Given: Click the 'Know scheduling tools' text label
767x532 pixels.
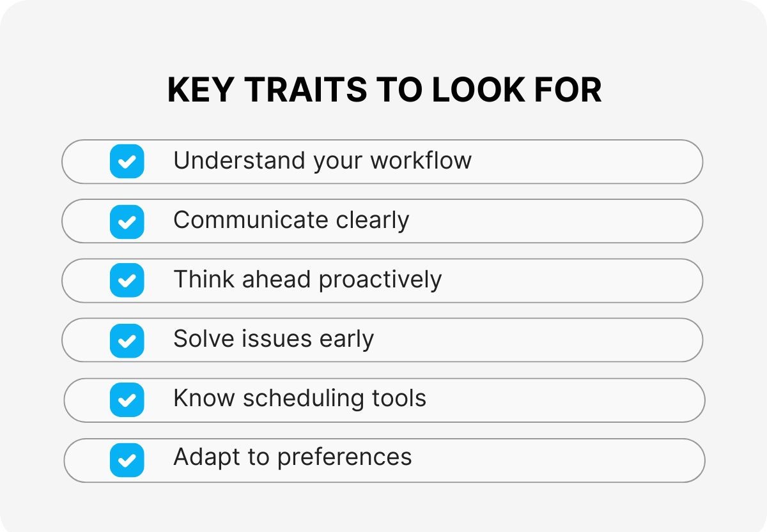Looking at the screenshot, I should coord(299,399).
